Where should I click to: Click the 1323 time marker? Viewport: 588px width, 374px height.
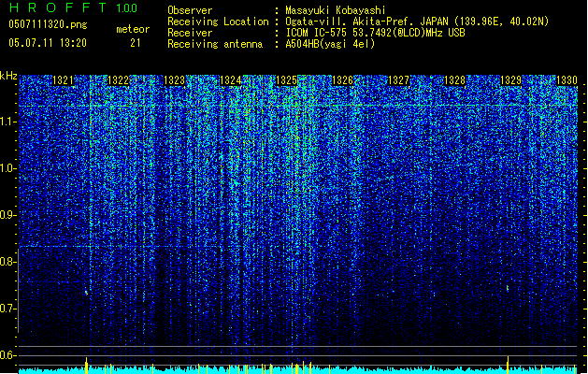(x=175, y=80)
